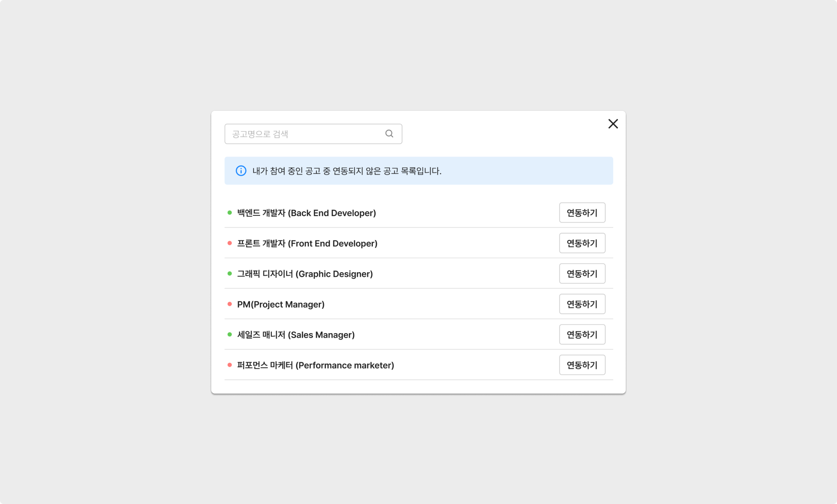837x504 pixels.
Task: Click the red dot beside Front End Developer
Action: click(229, 243)
